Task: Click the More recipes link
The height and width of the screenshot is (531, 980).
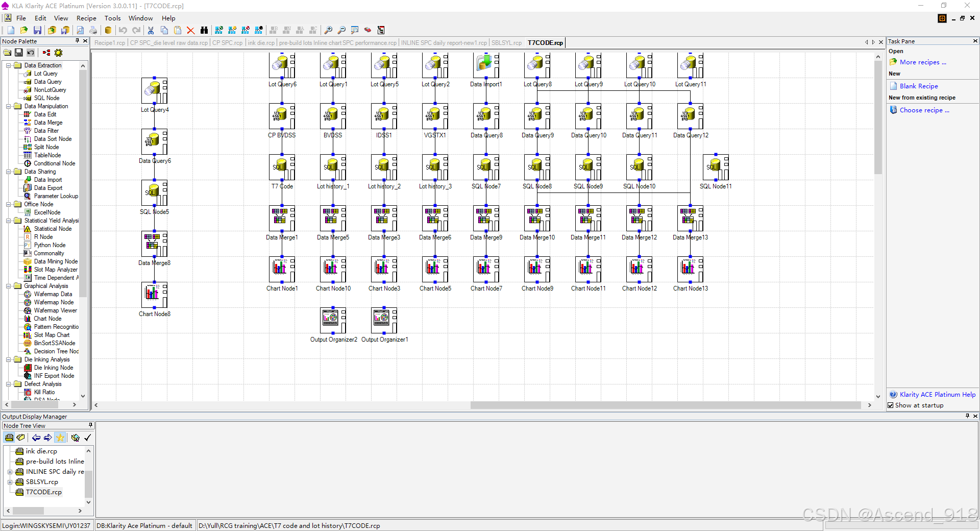Action: click(x=923, y=62)
